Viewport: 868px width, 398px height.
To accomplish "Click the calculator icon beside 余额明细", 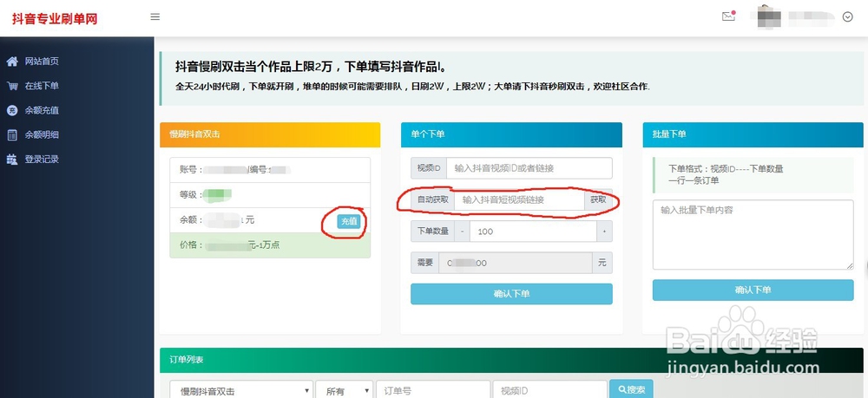I will [x=11, y=134].
